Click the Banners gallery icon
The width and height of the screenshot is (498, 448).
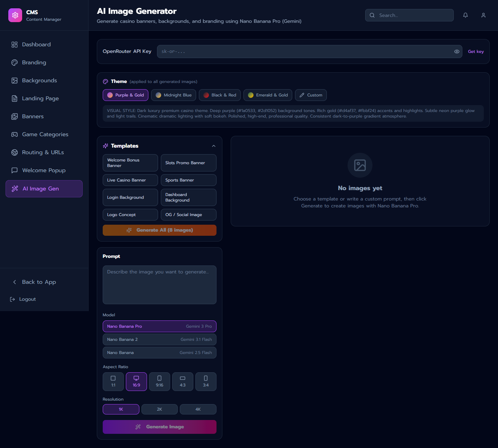pos(15,116)
